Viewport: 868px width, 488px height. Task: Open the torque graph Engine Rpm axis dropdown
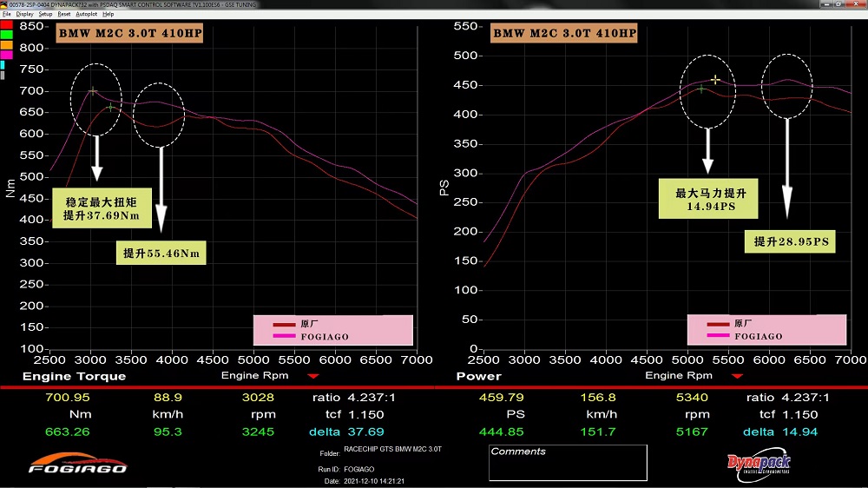pyautogui.click(x=313, y=376)
